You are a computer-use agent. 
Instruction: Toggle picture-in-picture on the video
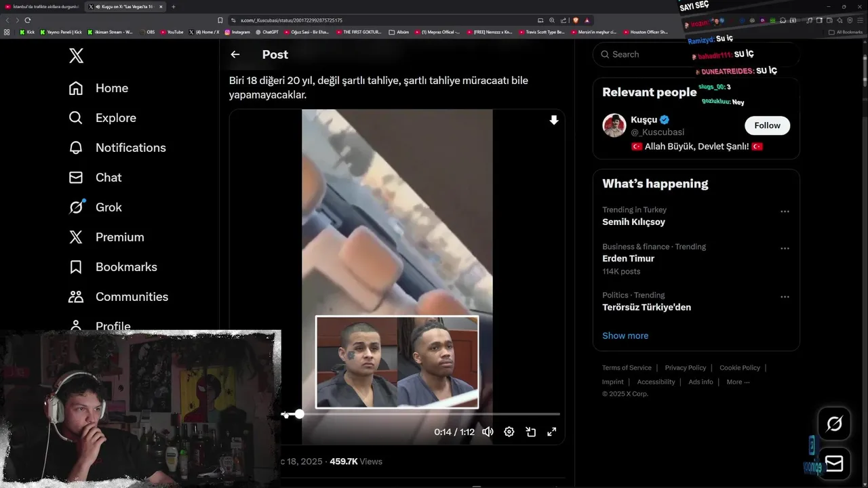pyautogui.click(x=531, y=432)
